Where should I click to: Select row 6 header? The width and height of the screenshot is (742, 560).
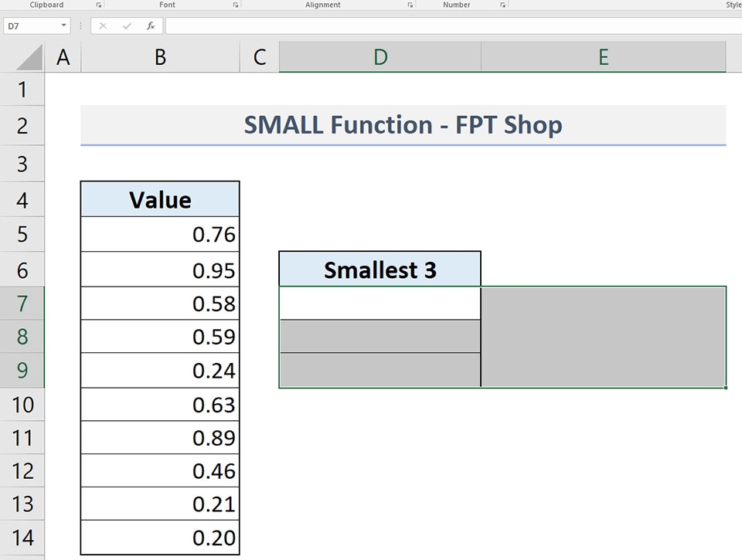22,269
